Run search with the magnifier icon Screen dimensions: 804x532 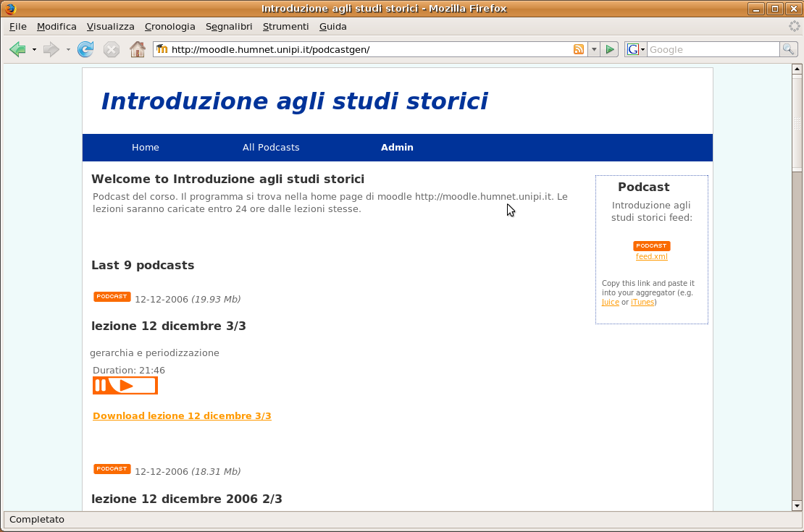(789, 49)
